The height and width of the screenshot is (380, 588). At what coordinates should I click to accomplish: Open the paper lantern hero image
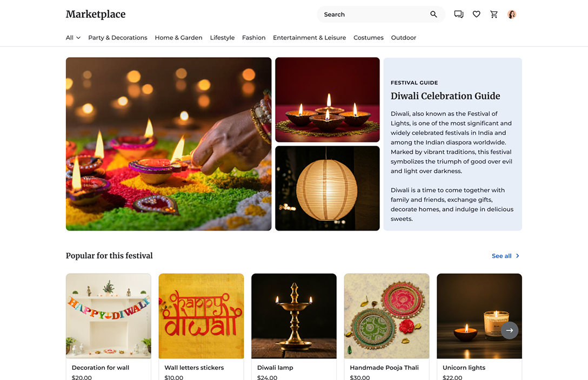pyautogui.click(x=328, y=188)
